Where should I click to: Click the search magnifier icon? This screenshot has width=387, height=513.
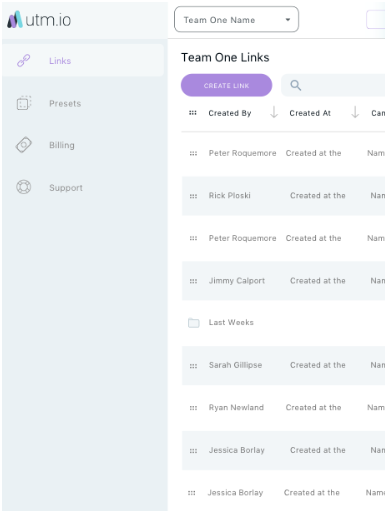pos(295,85)
